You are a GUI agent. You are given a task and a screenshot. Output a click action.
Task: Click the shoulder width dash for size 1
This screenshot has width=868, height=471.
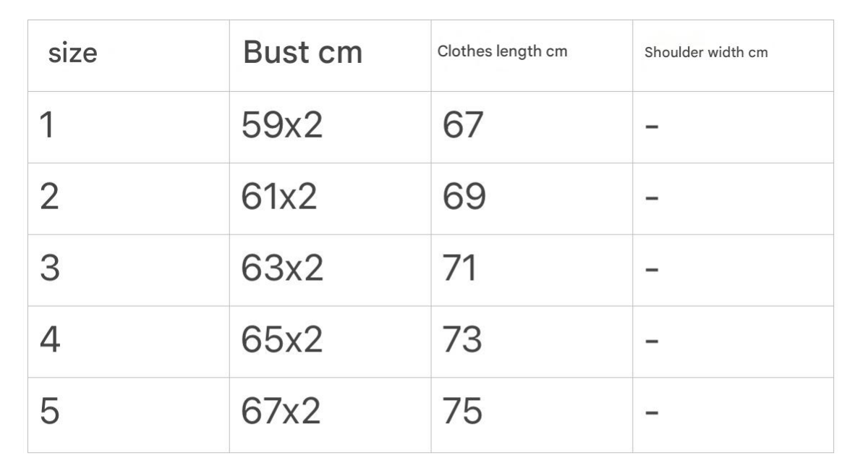651,127
